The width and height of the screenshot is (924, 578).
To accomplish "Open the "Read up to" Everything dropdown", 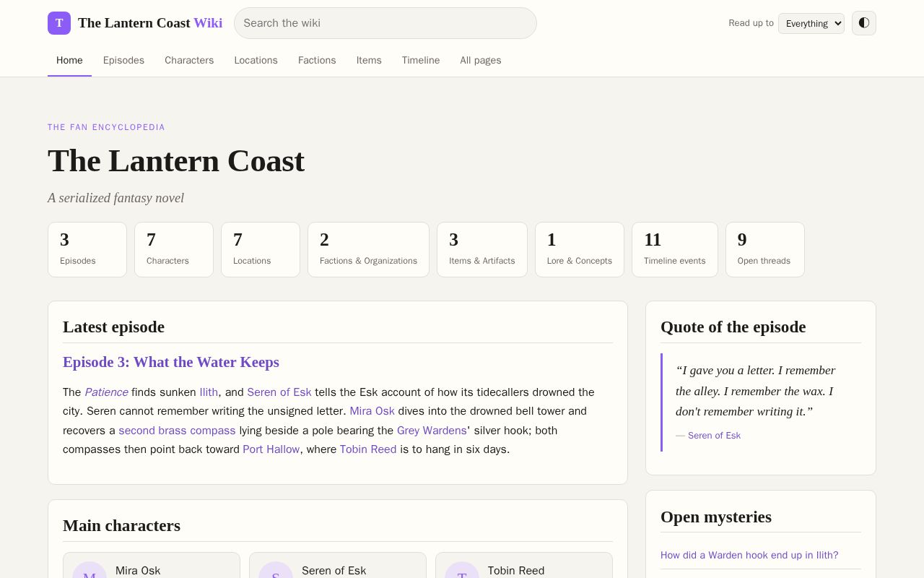I will 811,23.
